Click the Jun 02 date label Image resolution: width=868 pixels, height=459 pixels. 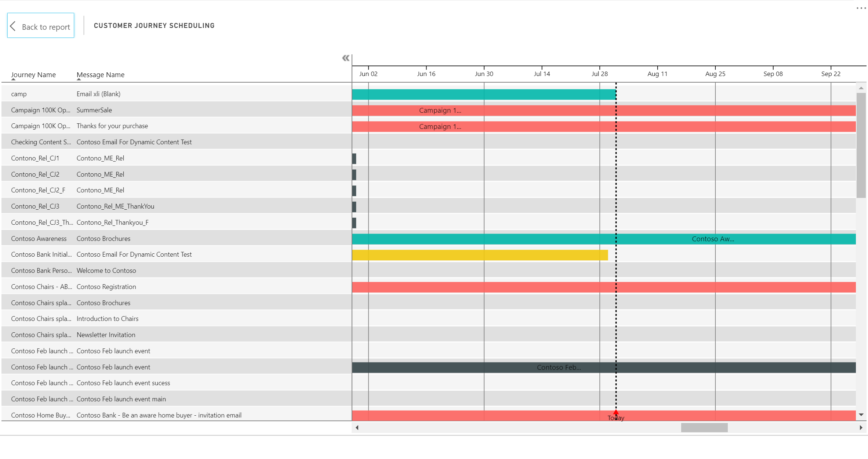pyautogui.click(x=368, y=74)
